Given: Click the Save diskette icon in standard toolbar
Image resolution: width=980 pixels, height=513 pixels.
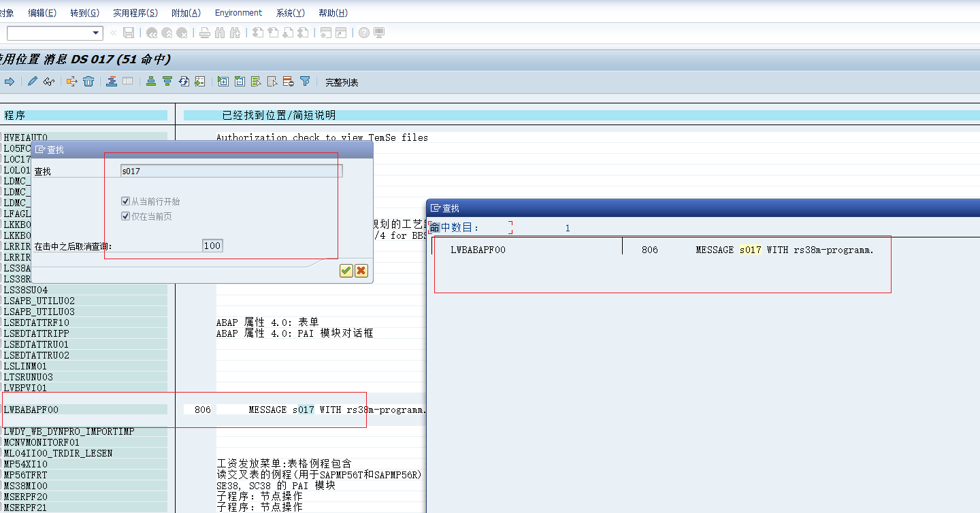Looking at the screenshot, I should [129, 33].
